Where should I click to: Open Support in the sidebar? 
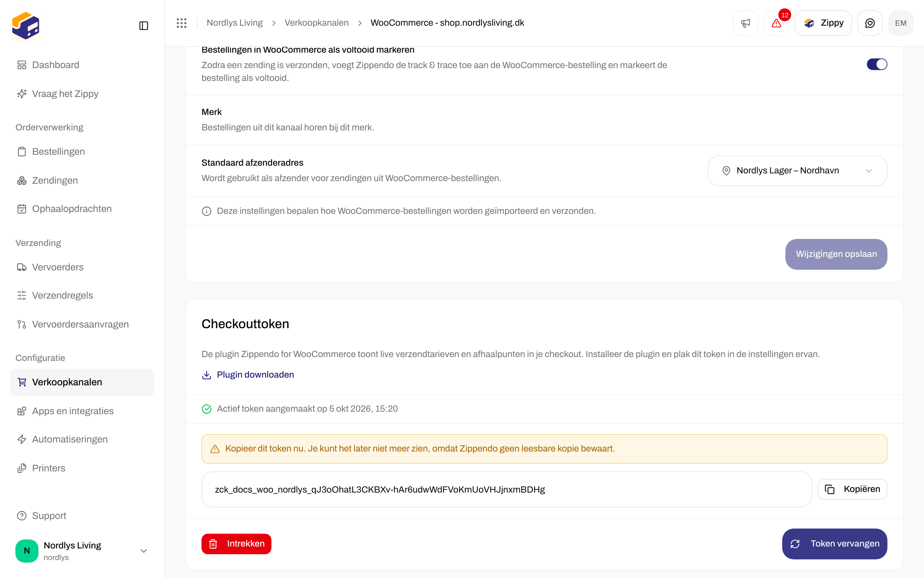82,516
